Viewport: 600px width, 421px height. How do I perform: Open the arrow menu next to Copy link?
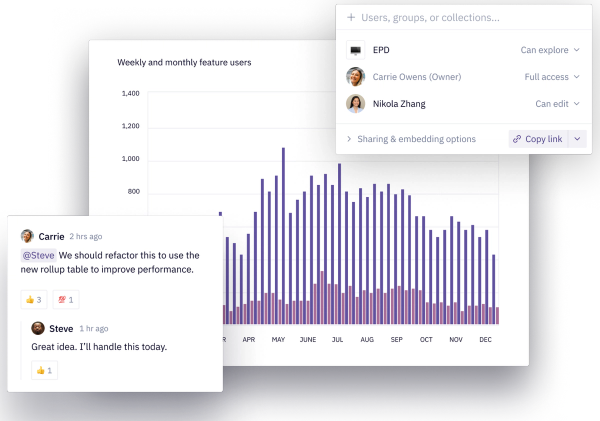click(577, 139)
